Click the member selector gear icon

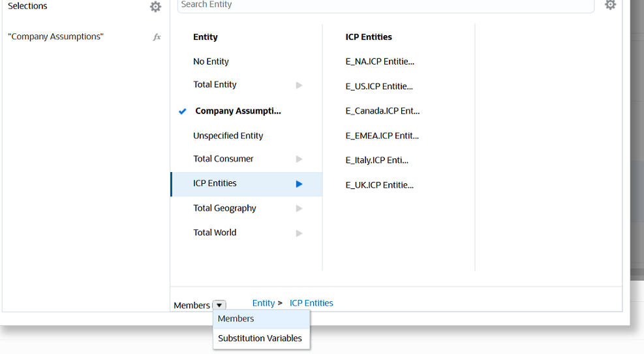point(610,5)
